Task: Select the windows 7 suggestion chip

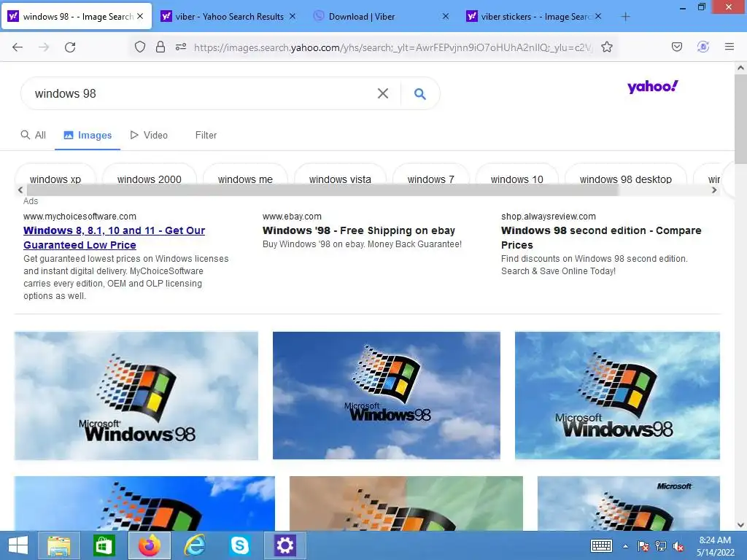Action: 430,179
